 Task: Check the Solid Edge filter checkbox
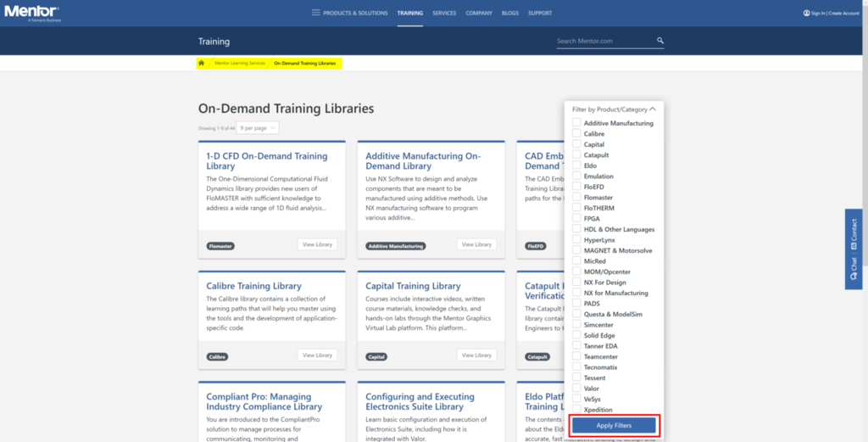click(576, 335)
